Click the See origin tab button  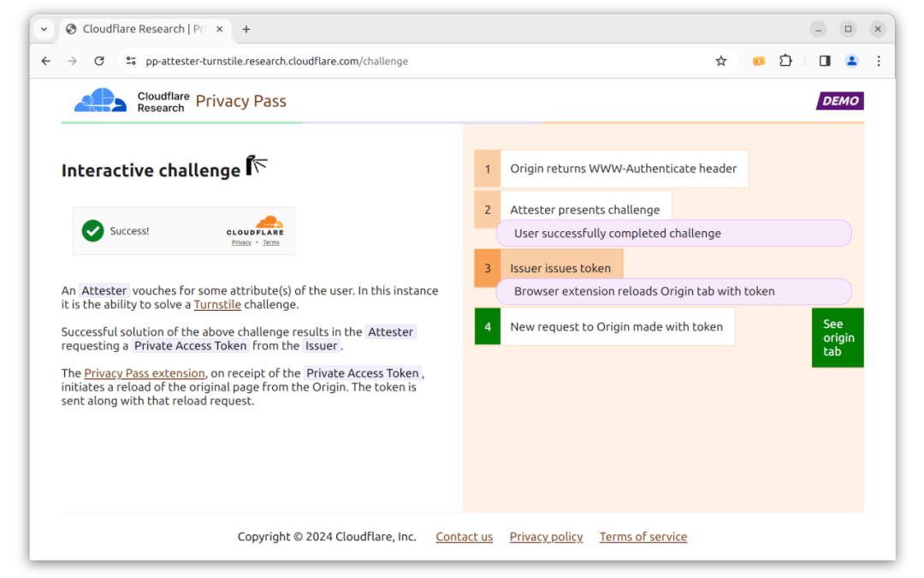click(x=838, y=337)
